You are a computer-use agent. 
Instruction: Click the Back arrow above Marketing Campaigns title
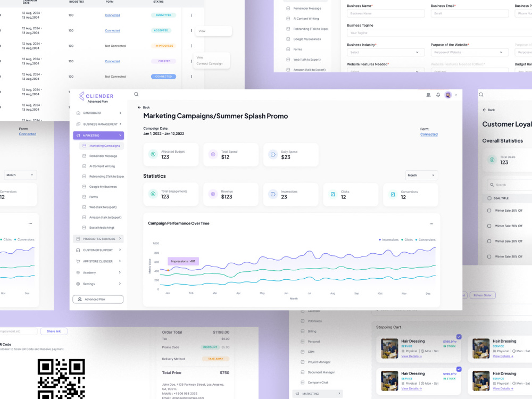click(139, 107)
